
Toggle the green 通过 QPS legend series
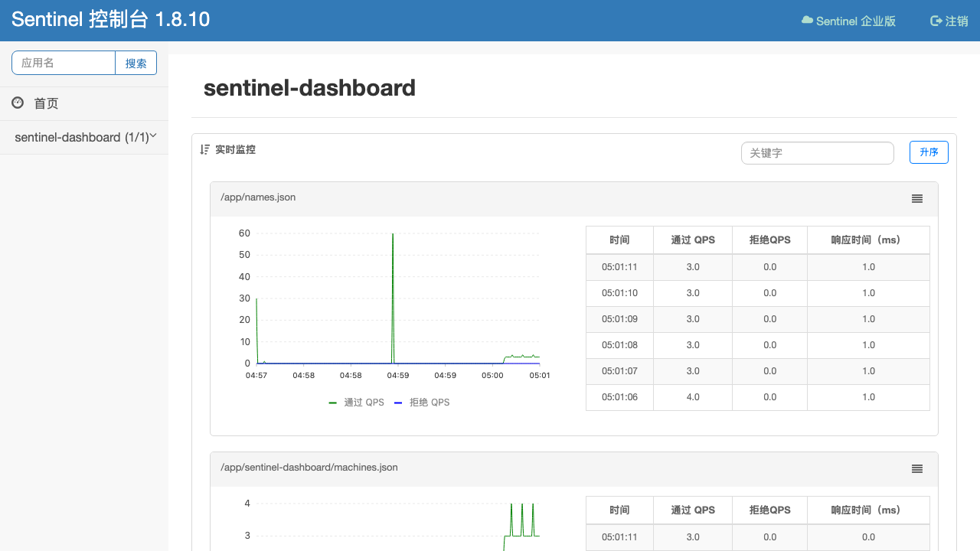pos(356,402)
